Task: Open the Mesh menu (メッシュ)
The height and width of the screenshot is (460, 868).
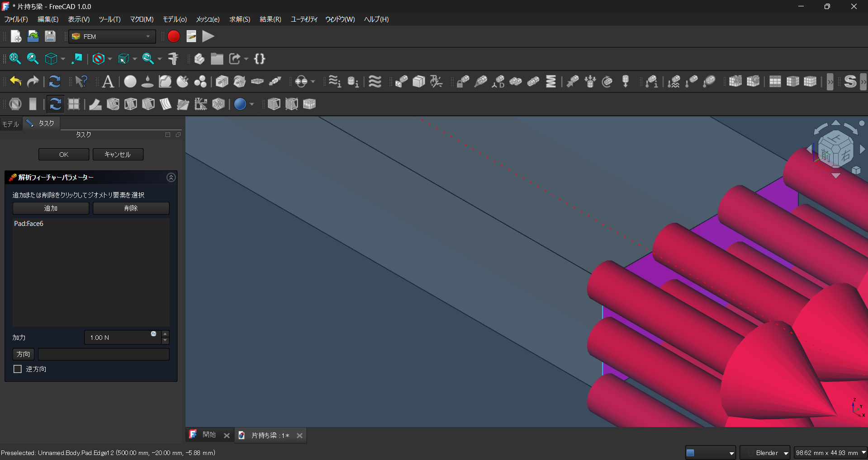Action: click(x=208, y=19)
